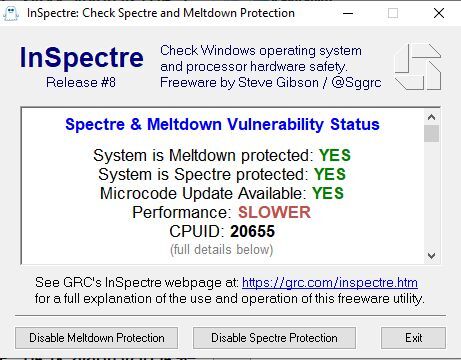The image size is (461, 360).
Task: Click the InSpectre logo title text
Action: coord(82,57)
